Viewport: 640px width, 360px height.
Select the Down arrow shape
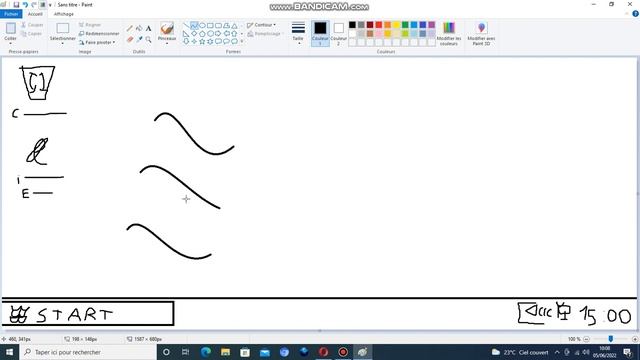186,41
